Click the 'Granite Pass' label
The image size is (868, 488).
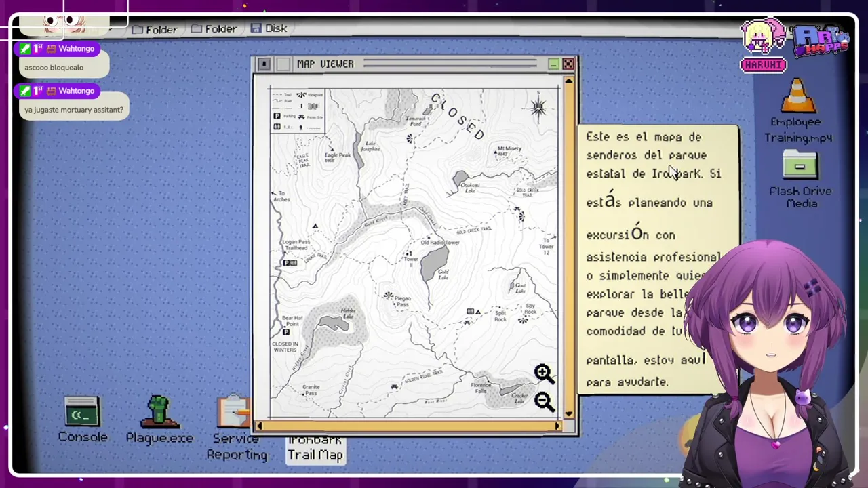pyautogui.click(x=311, y=390)
